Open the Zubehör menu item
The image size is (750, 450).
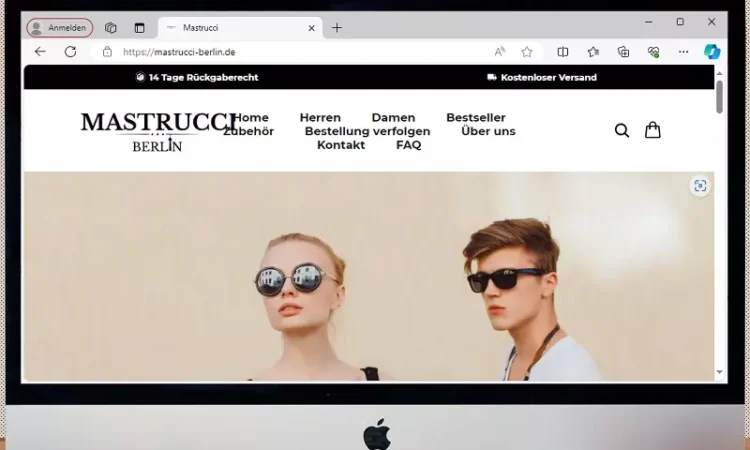coord(248,131)
